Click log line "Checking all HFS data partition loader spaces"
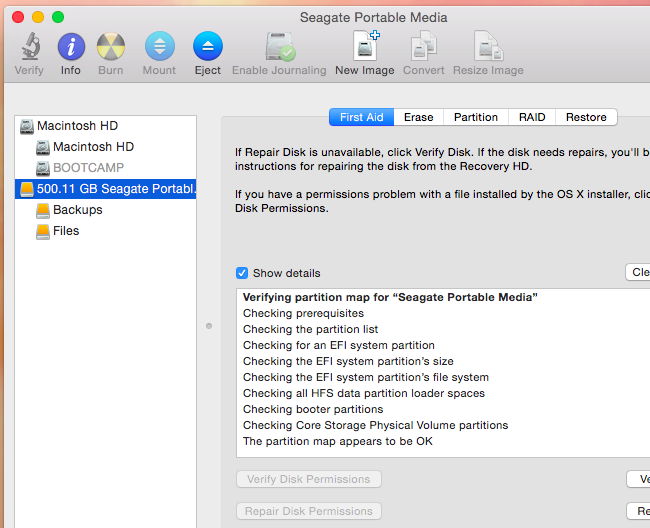This screenshot has width=650, height=528. pos(364,393)
